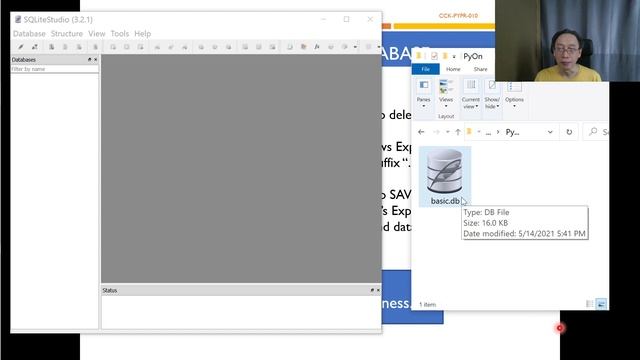
Task: Switch to Share tab in Explorer
Action: tap(480, 69)
